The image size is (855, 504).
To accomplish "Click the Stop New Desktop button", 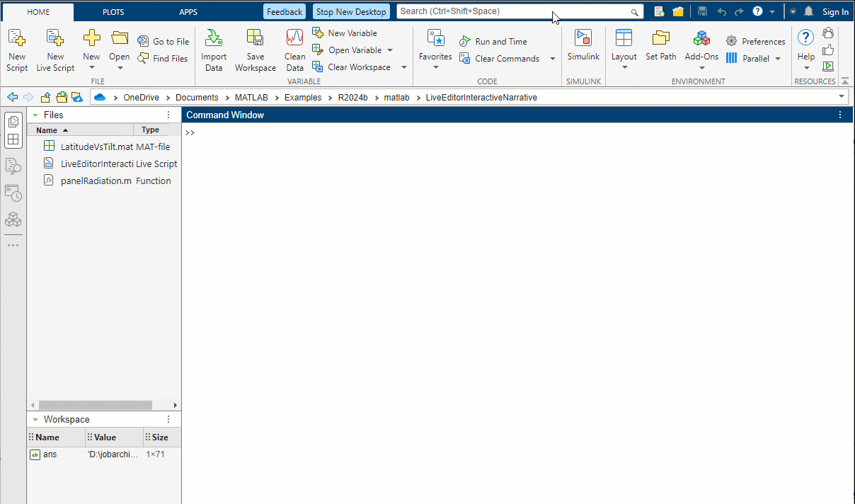I will (x=350, y=11).
